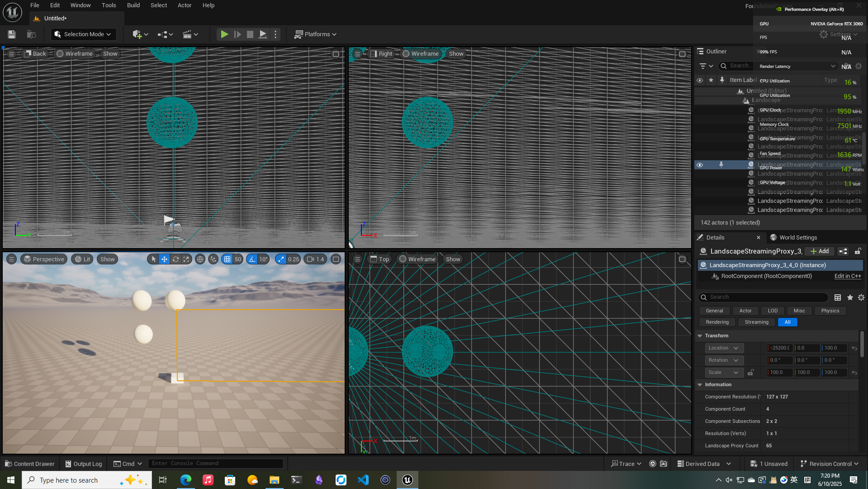The height and width of the screenshot is (489, 868).
Task: Activate the Scale tool in Perspective viewport
Action: 186,259
